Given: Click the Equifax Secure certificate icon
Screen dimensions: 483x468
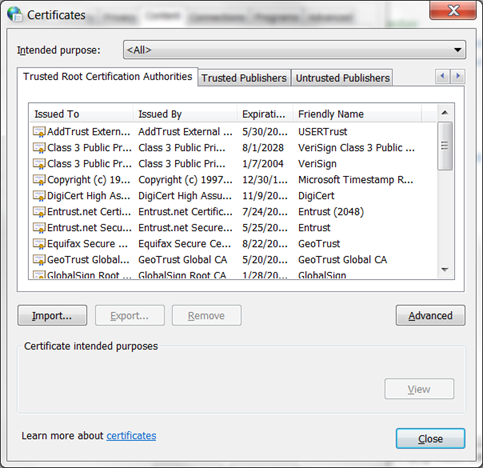Looking at the screenshot, I should point(39,244).
